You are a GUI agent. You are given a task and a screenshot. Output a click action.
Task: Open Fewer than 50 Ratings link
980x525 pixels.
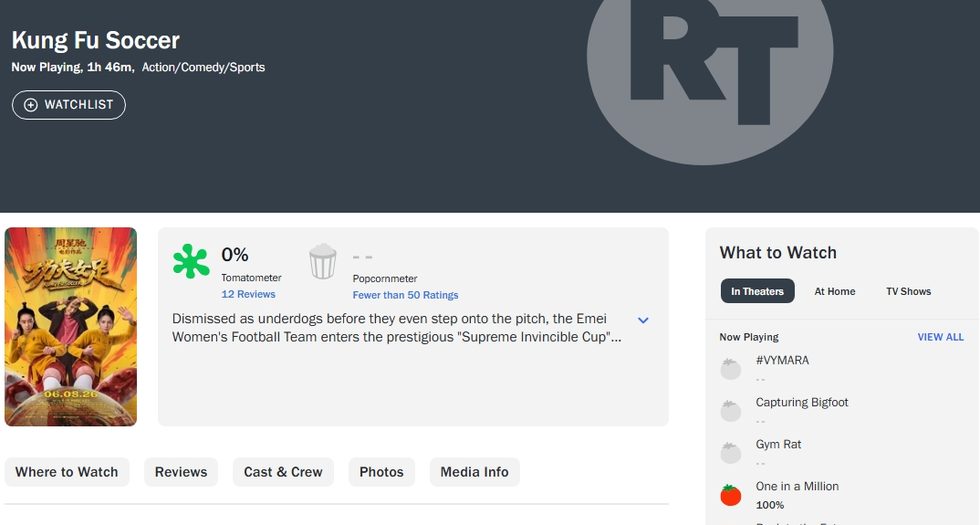[405, 295]
